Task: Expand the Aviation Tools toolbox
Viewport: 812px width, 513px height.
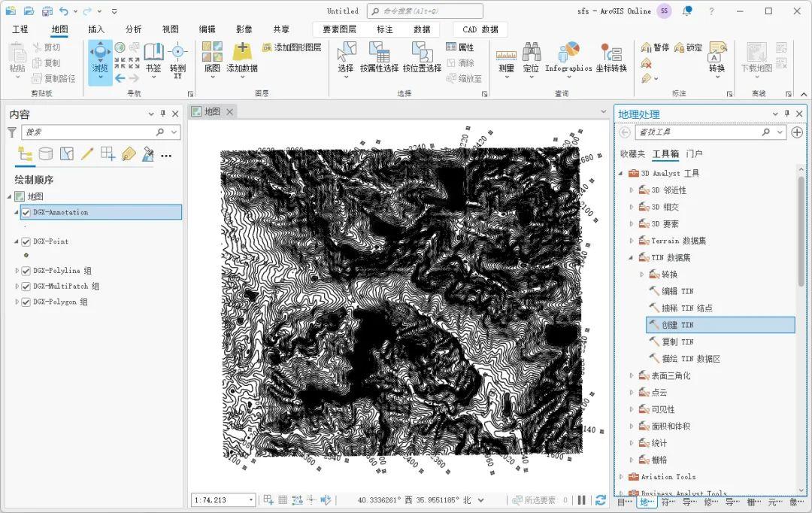Action: pyautogui.click(x=621, y=477)
